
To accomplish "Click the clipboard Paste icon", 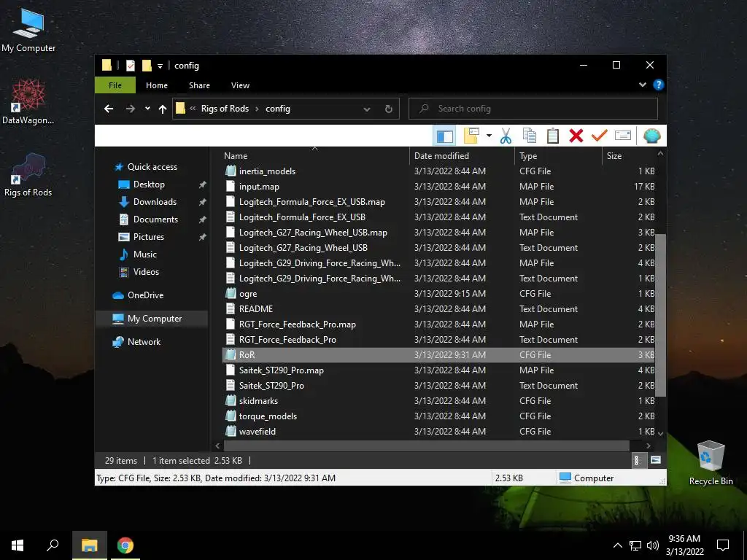I will 553,136.
